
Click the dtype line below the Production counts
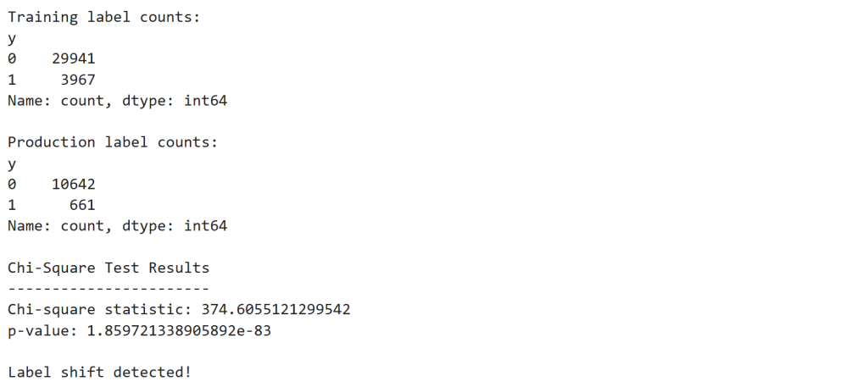click(117, 226)
